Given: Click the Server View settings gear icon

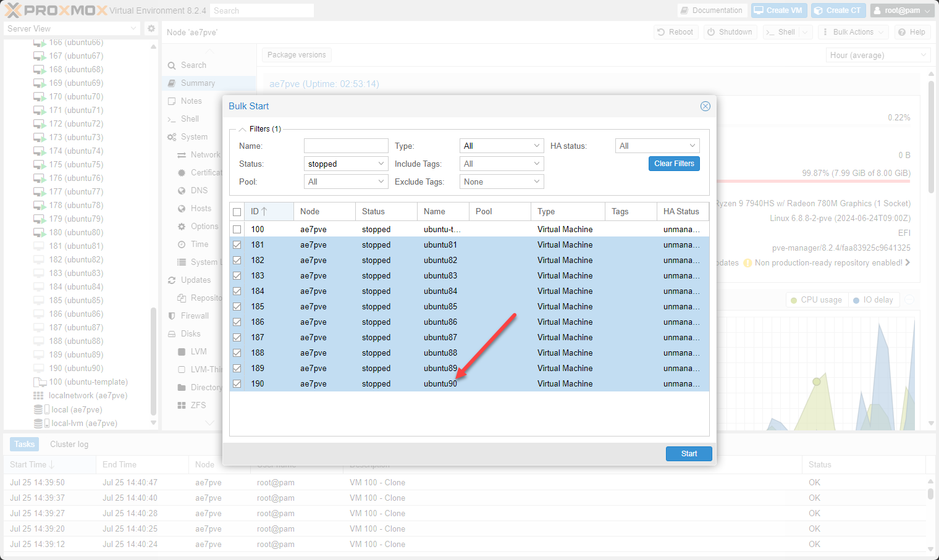Looking at the screenshot, I should [151, 28].
